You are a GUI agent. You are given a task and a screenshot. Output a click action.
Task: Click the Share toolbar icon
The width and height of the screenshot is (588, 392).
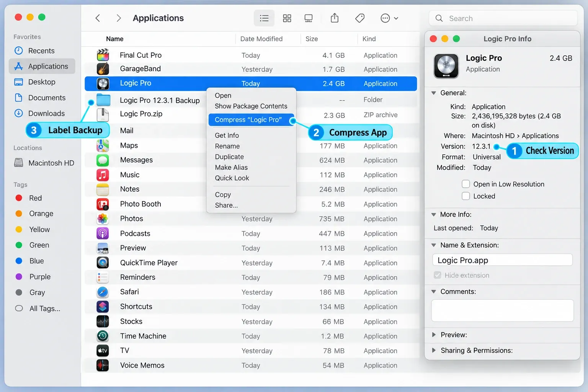[335, 18]
